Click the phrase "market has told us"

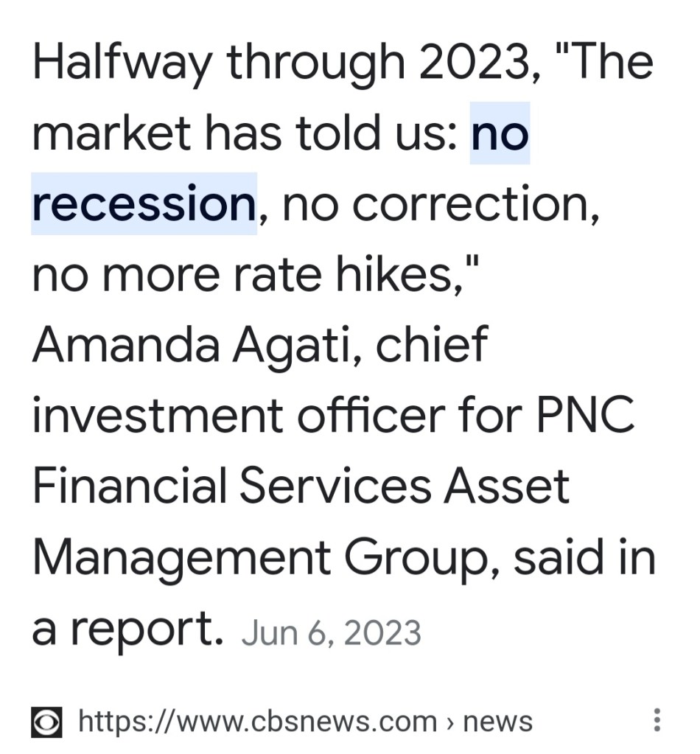239,133
